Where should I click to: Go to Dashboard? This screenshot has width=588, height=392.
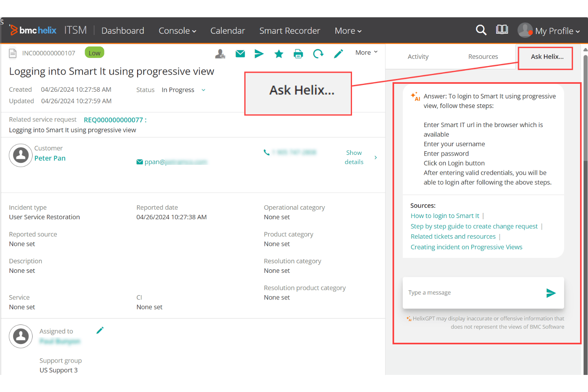[123, 31]
